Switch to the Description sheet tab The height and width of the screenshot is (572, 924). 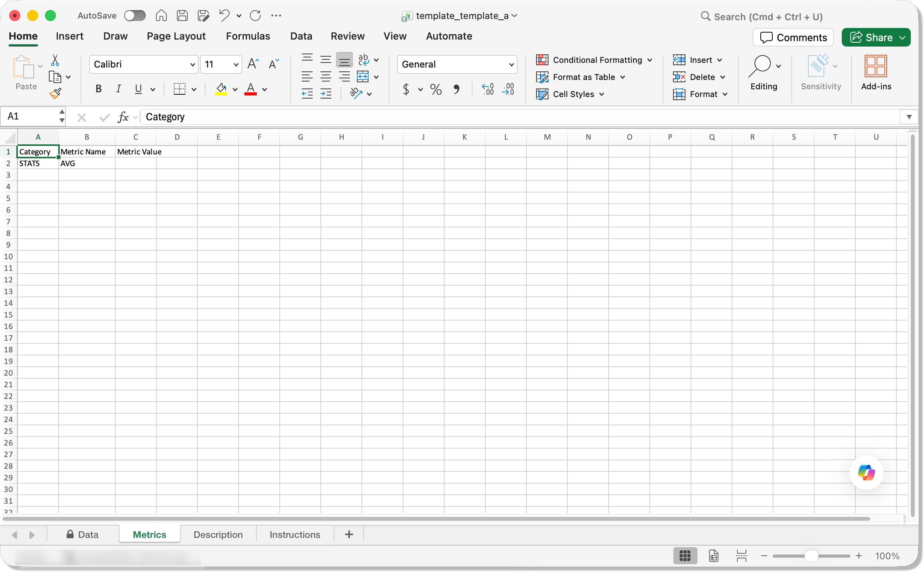coord(218,534)
